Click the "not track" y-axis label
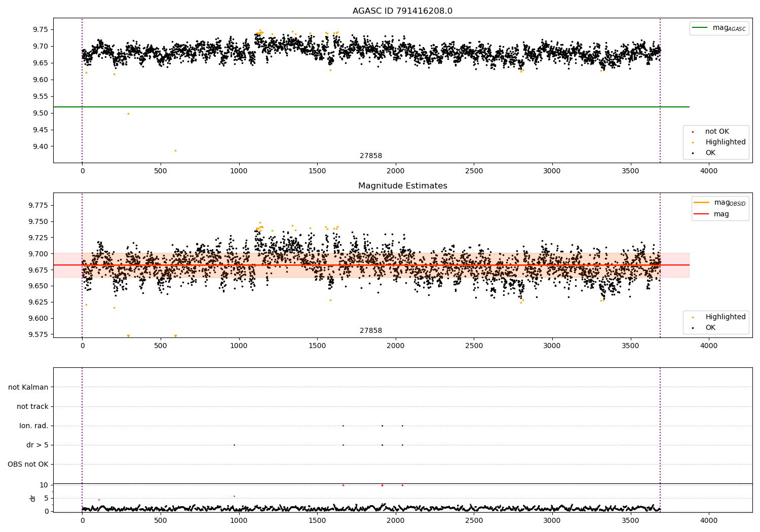The width and height of the screenshot is (760, 532). point(32,407)
